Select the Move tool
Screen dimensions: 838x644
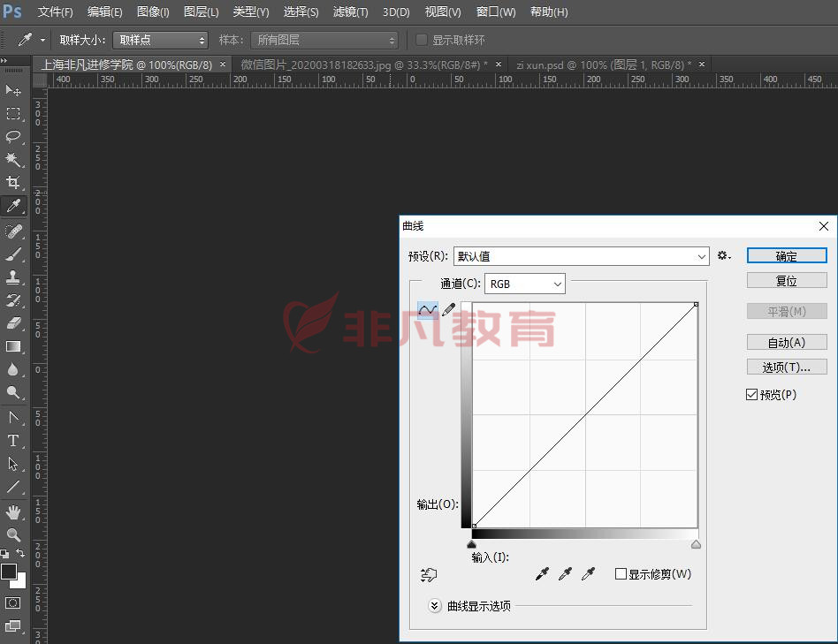point(13,90)
